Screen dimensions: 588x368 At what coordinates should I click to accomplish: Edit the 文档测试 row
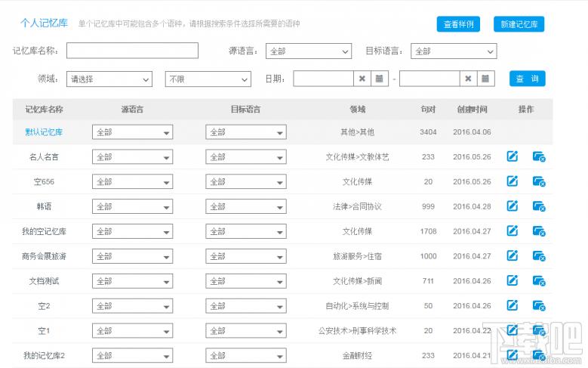point(513,280)
